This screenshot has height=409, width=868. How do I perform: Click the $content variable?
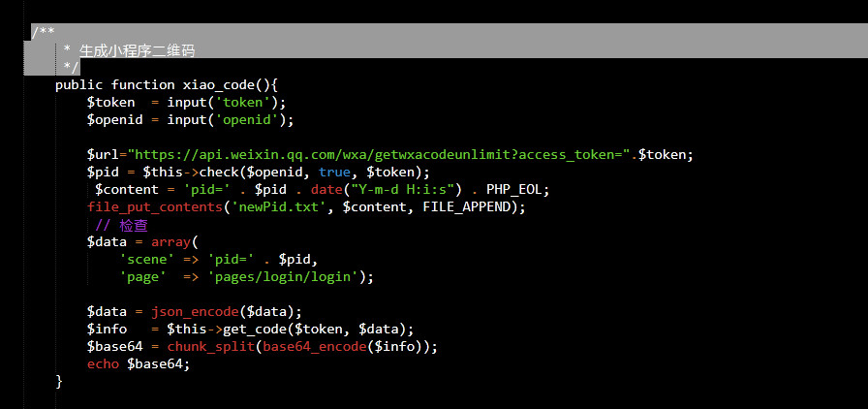[x=127, y=190]
